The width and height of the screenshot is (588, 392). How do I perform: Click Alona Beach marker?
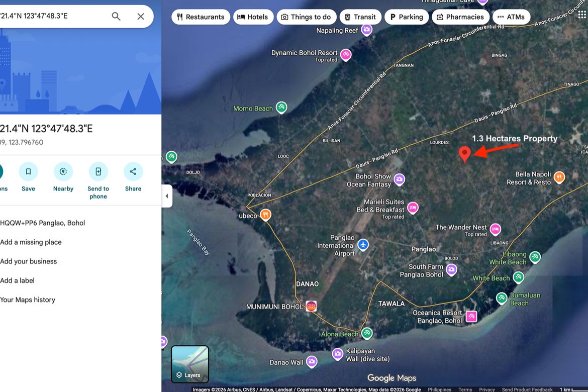coord(367,333)
